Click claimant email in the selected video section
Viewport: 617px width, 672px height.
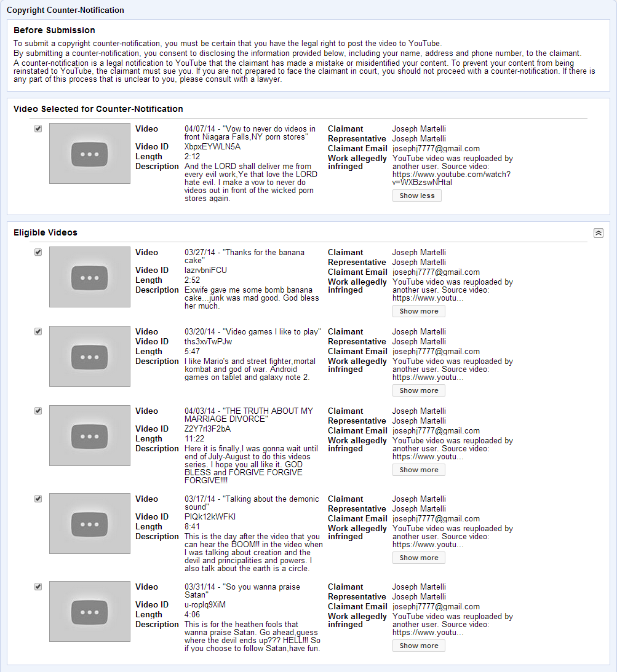(436, 149)
